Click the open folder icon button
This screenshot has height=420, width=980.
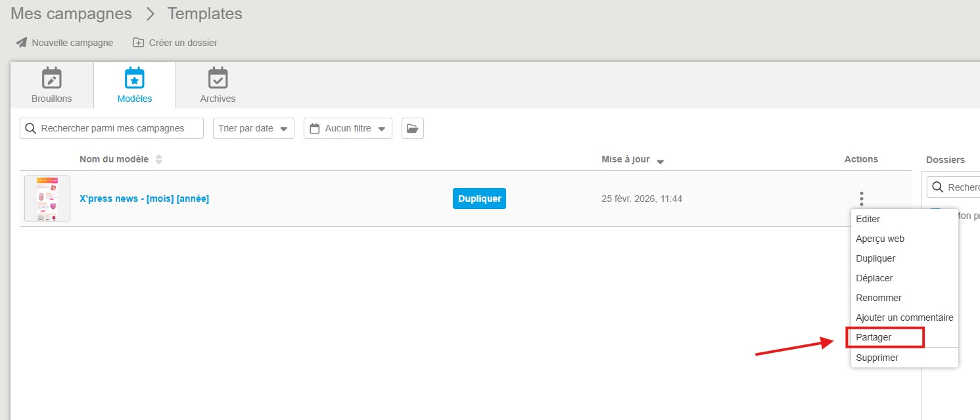(x=412, y=128)
